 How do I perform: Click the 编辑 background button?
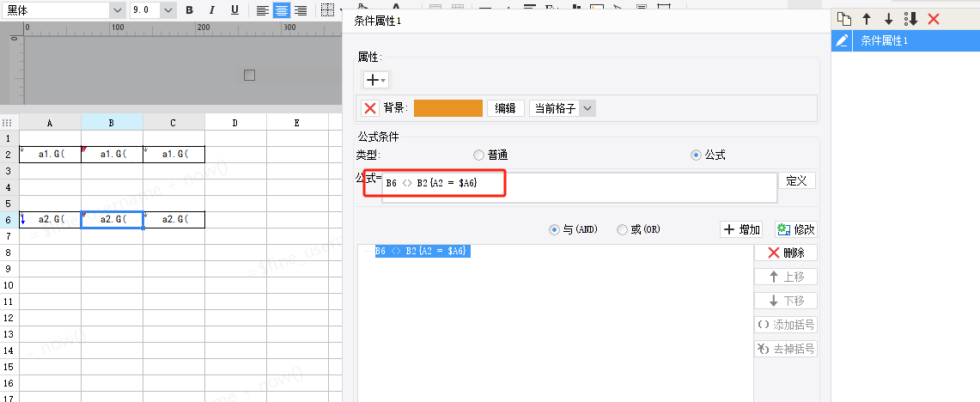pyautogui.click(x=505, y=108)
